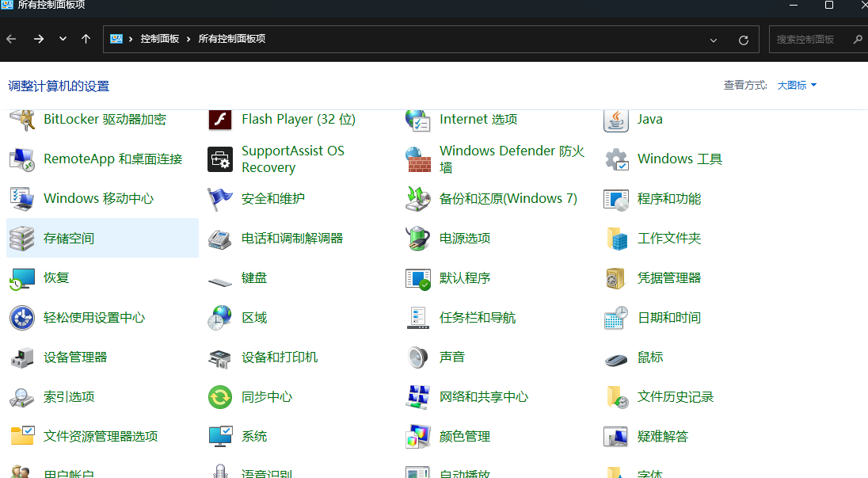The width and height of the screenshot is (868, 478).
Task: Click the 鼠标 text label
Action: click(650, 358)
